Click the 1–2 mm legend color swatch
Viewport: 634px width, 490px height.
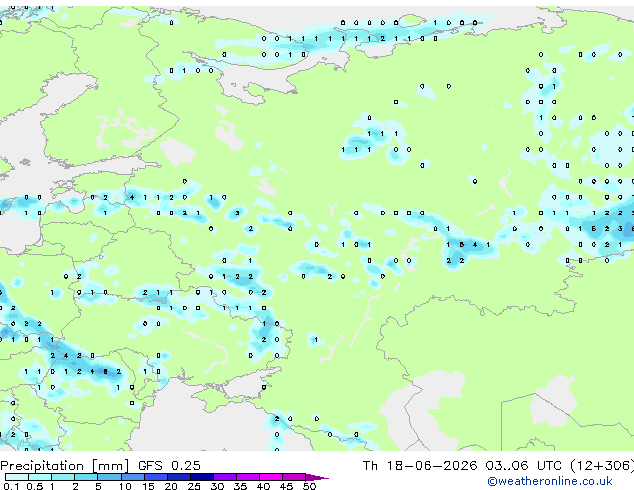[63, 477]
